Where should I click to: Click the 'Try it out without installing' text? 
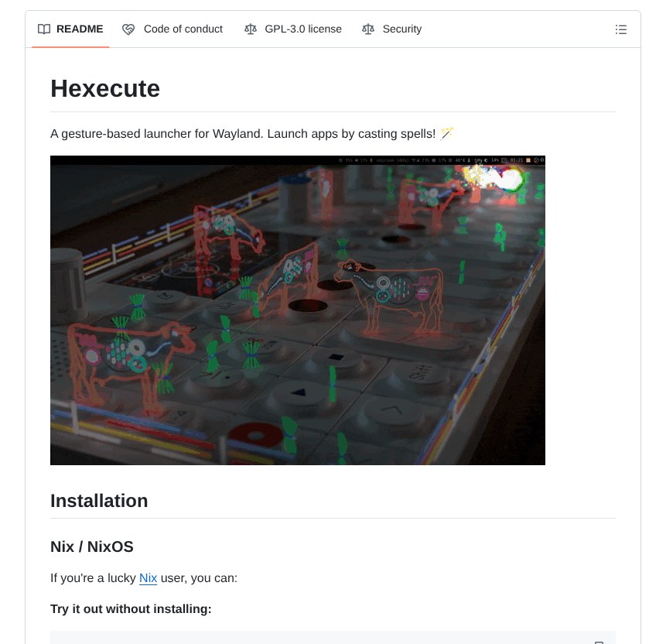pos(131,609)
